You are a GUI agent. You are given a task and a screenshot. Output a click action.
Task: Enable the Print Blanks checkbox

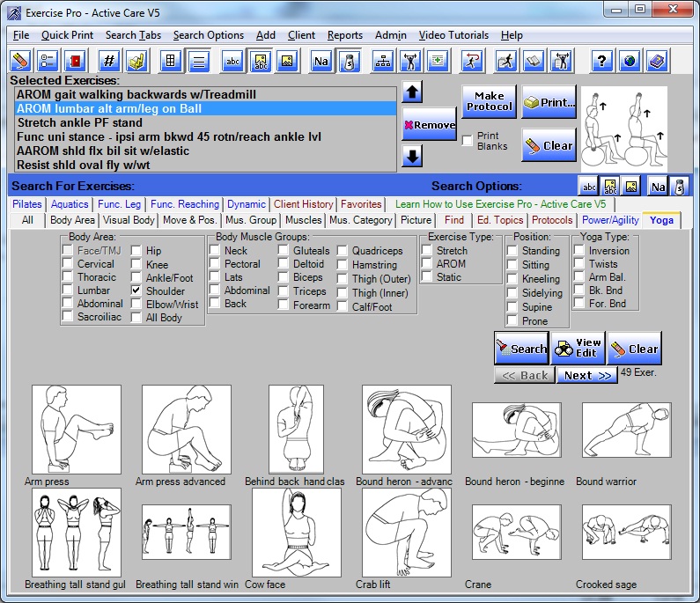click(468, 140)
